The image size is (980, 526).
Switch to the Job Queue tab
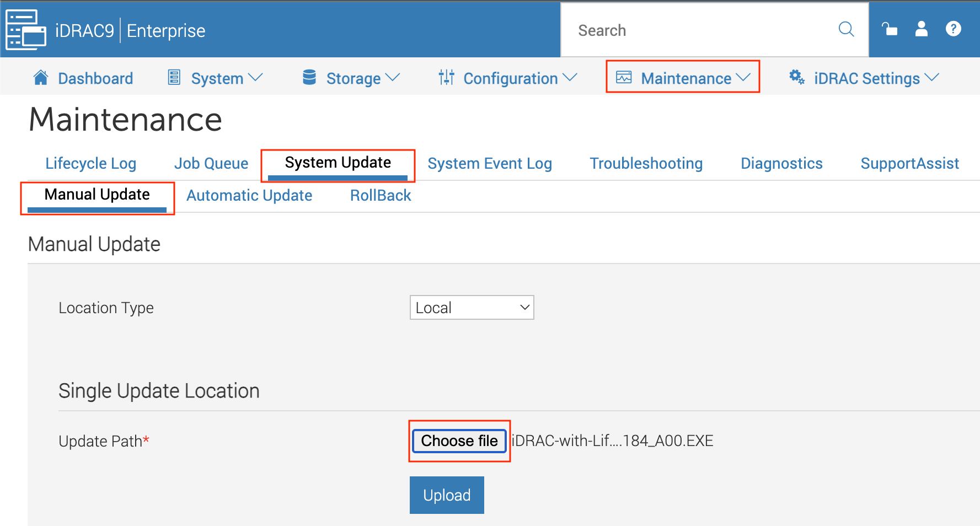[x=211, y=163]
